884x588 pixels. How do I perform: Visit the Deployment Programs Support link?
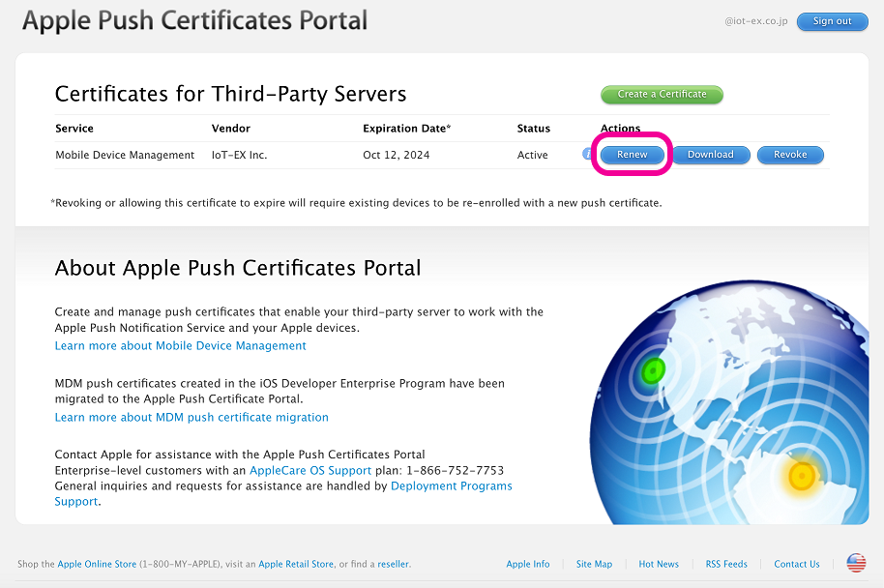click(451, 485)
